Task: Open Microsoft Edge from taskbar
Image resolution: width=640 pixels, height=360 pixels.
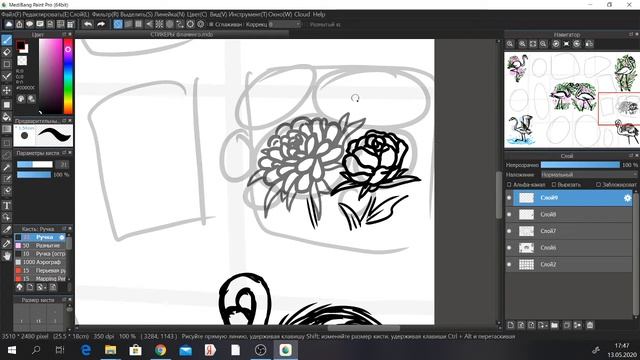Action: tap(86, 350)
